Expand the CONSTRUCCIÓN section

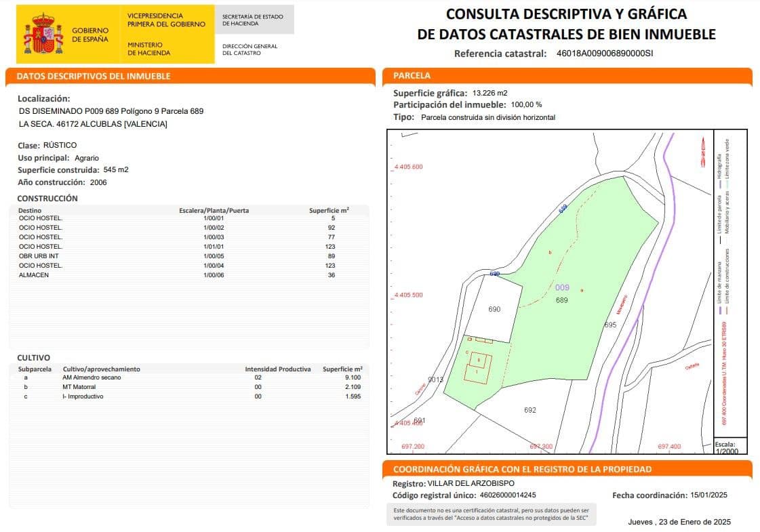coord(42,199)
